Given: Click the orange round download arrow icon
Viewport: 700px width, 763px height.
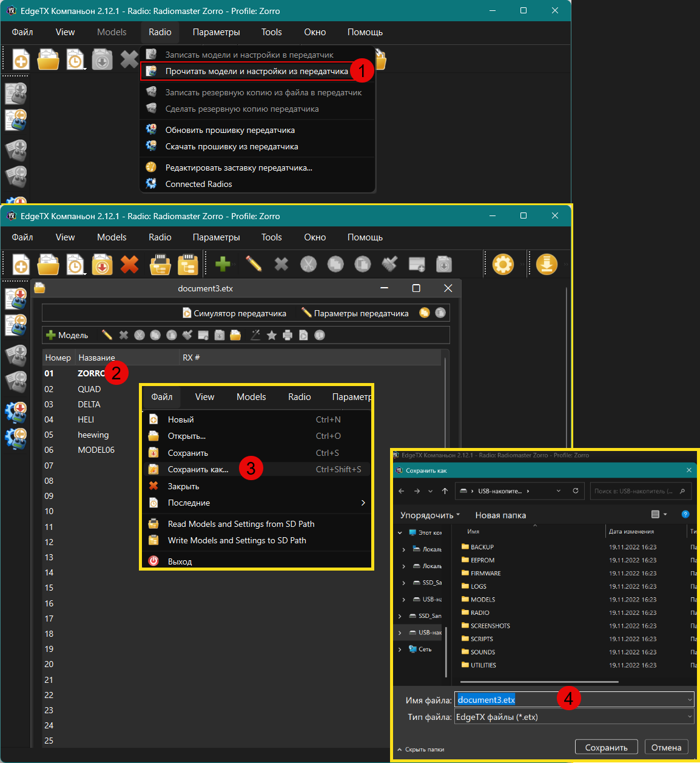Looking at the screenshot, I should pyautogui.click(x=547, y=264).
